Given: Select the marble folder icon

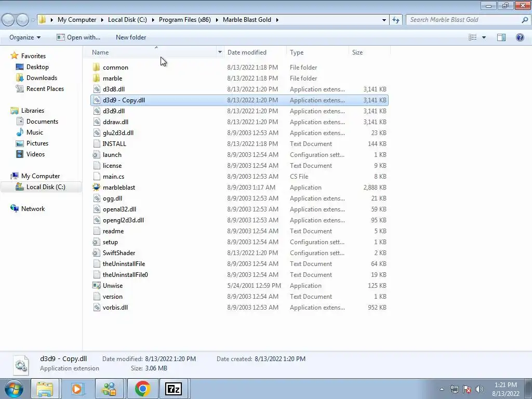Looking at the screenshot, I should 96,78.
